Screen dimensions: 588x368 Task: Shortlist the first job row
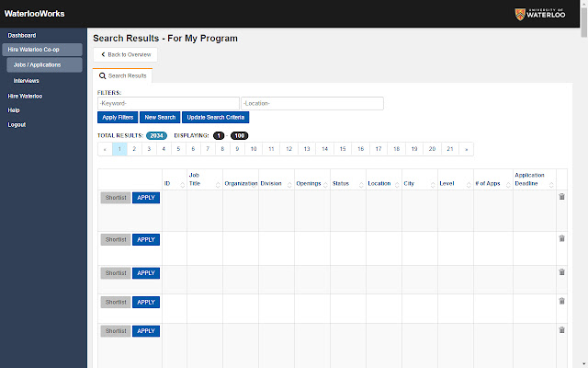click(116, 198)
